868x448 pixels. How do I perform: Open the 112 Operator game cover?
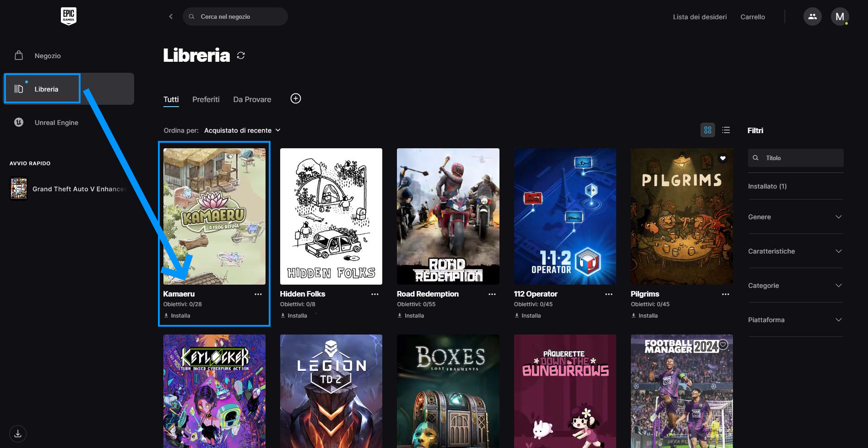(x=565, y=216)
